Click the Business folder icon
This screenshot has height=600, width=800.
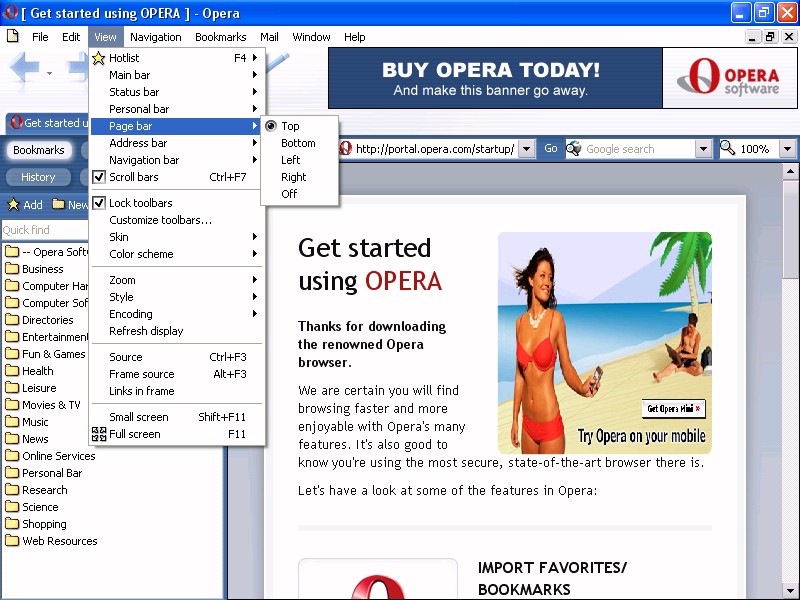(12, 268)
